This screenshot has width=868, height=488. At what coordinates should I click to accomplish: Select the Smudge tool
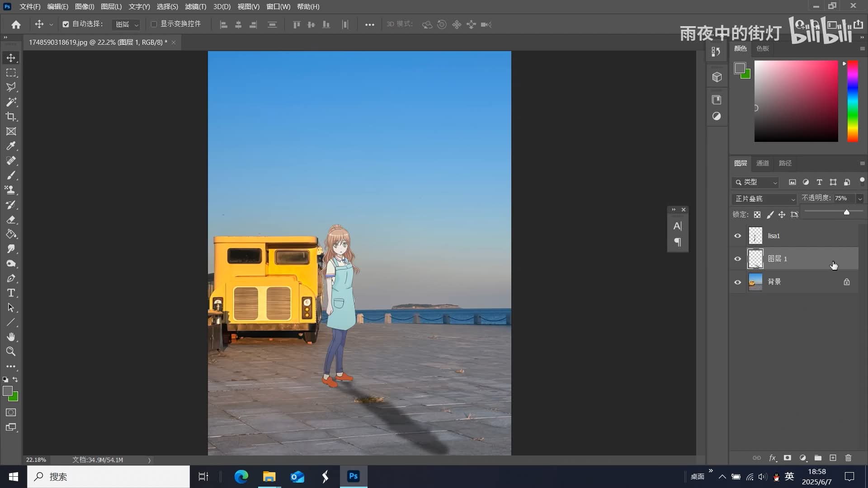pyautogui.click(x=11, y=249)
